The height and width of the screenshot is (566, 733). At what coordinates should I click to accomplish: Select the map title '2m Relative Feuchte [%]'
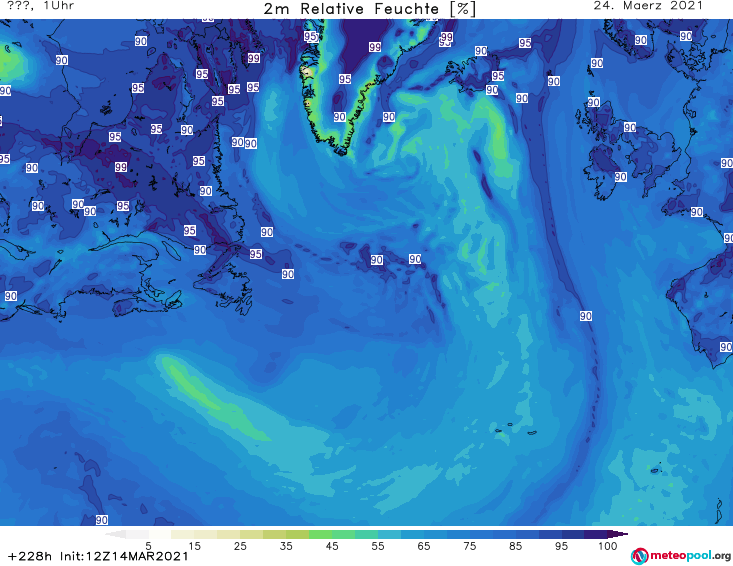[x=369, y=9]
